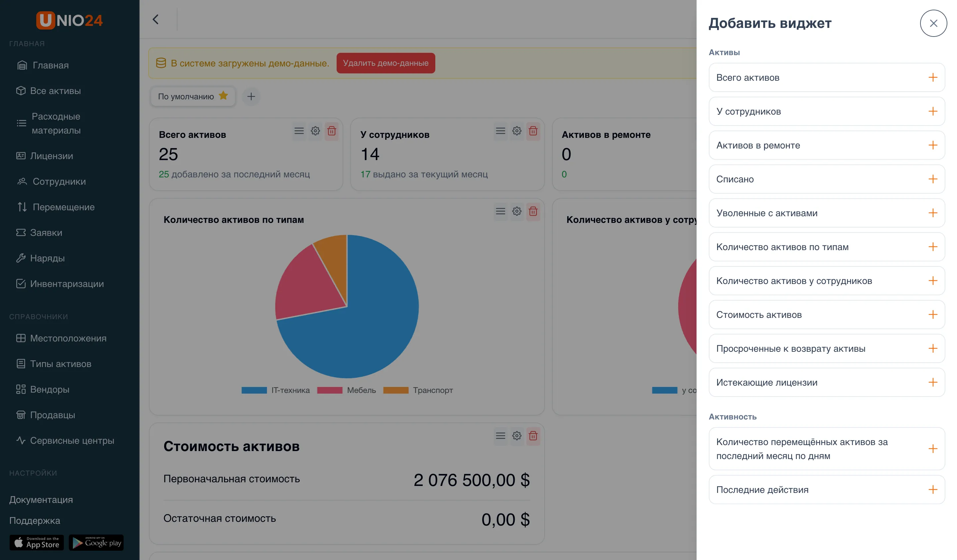The height and width of the screenshot is (560, 957).
Task: Click drag handle of Стоимость активов card
Action: point(500,436)
